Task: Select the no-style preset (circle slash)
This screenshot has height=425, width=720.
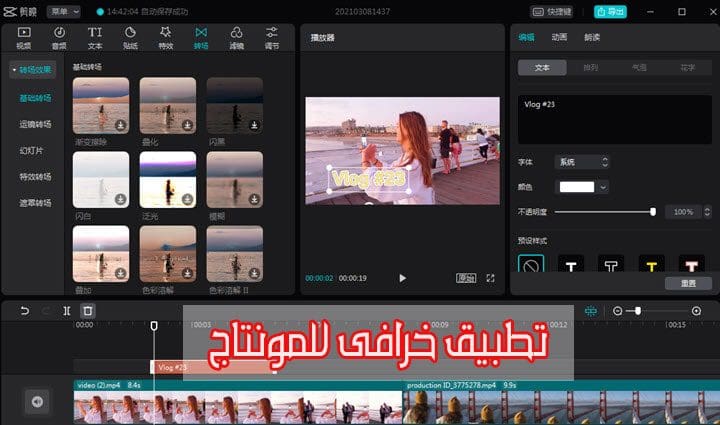Action: click(x=531, y=264)
